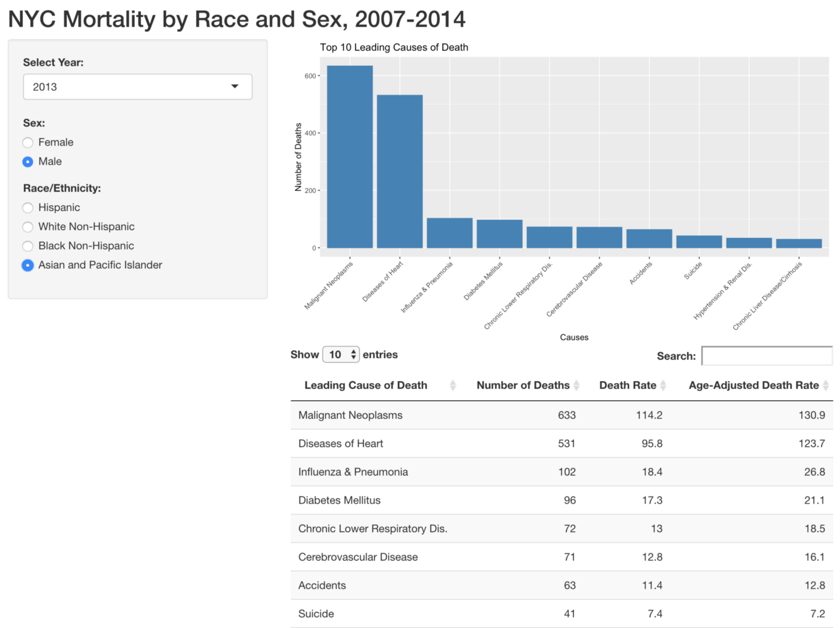
Task: Click 'Suicide' table row name
Action: point(316,614)
